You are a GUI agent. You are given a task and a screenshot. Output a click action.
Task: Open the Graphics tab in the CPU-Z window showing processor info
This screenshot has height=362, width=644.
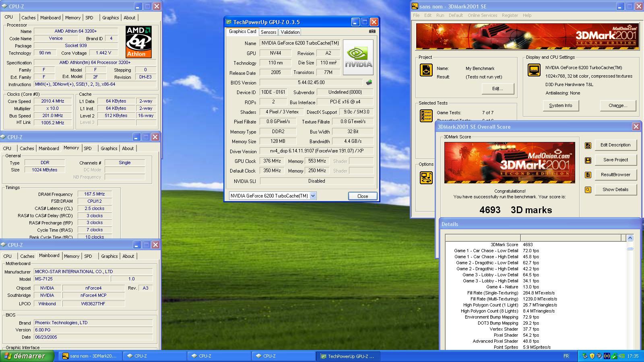[x=110, y=18]
